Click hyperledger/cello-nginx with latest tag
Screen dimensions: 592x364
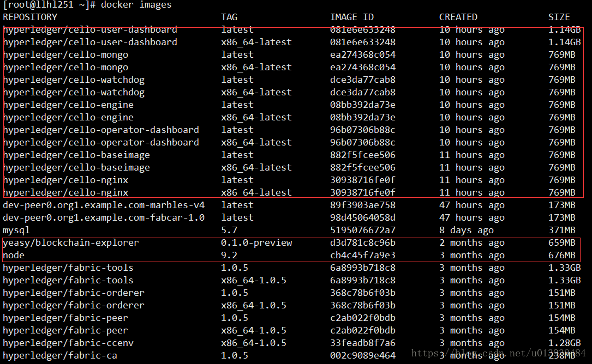(65, 180)
